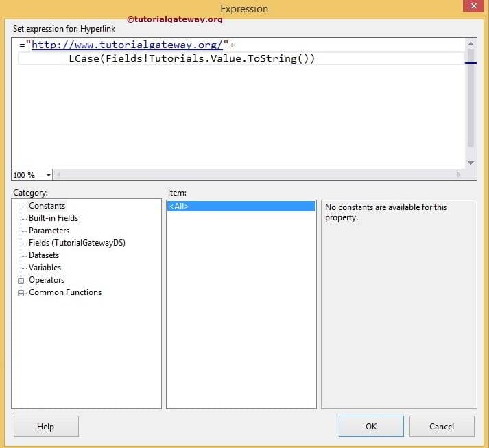Open Help for the Expression dialog
This screenshot has height=448, width=489.
coord(46,426)
